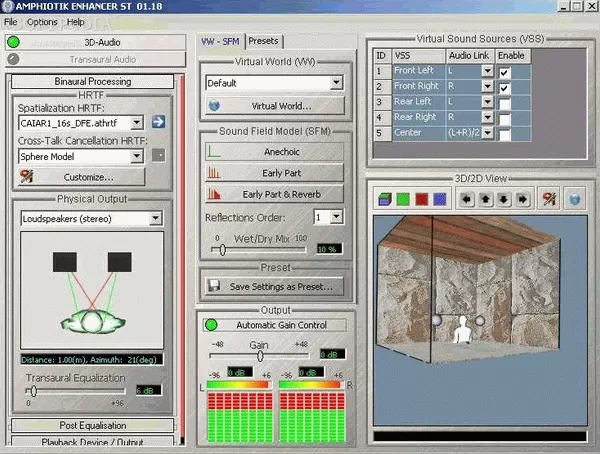This screenshot has height=454, width=600.
Task: Click the application icon in title bar
Action: [x=7, y=6]
